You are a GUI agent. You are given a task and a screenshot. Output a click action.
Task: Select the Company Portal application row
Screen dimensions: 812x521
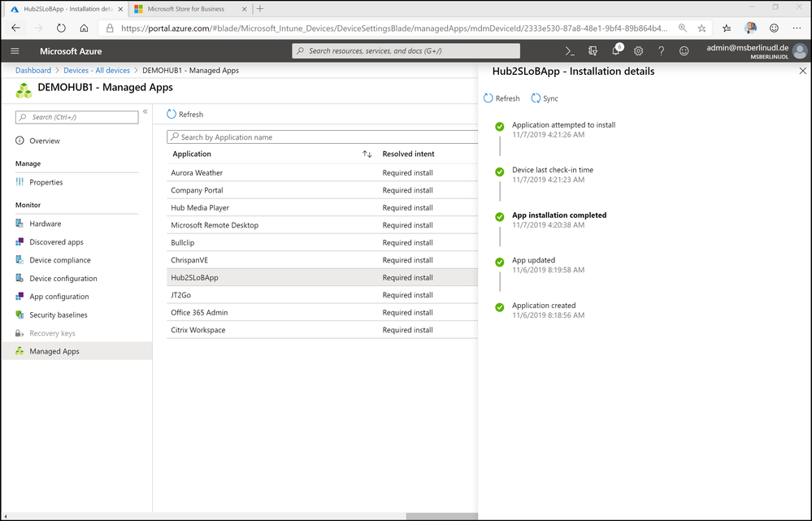(322, 190)
